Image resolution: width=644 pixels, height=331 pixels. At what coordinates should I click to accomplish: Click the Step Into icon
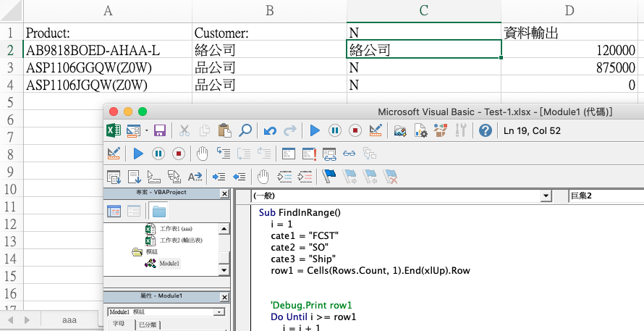coord(224,154)
